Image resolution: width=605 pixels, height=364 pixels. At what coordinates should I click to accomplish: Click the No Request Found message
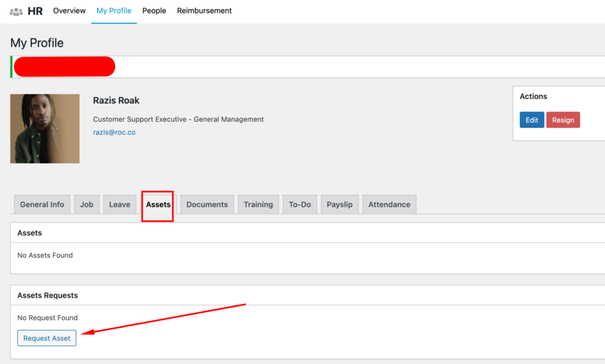(x=47, y=318)
